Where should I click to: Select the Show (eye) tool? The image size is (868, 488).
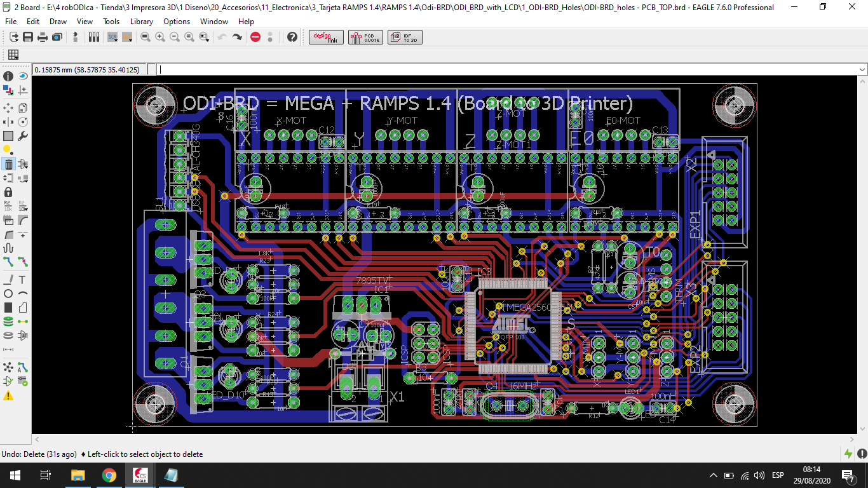pyautogui.click(x=23, y=76)
